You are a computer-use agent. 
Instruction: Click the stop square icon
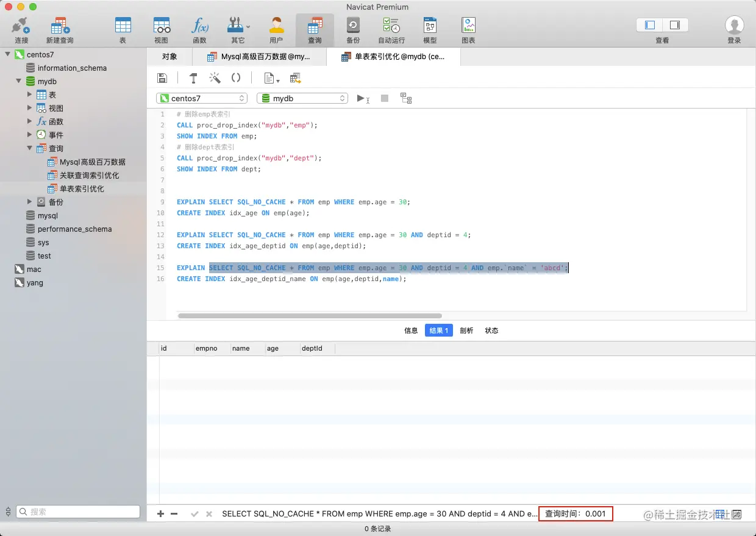click(385, 98)
